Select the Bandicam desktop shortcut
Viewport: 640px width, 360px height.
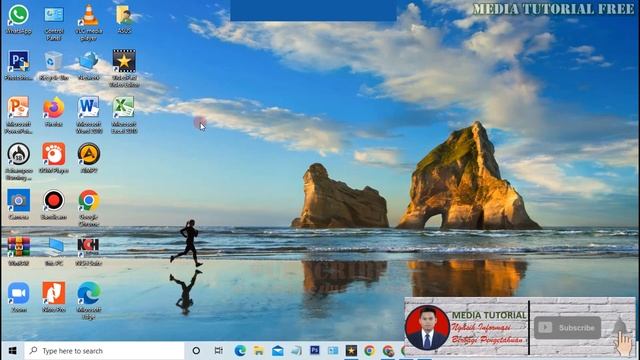pyautogui.click(x=53, y=205)
